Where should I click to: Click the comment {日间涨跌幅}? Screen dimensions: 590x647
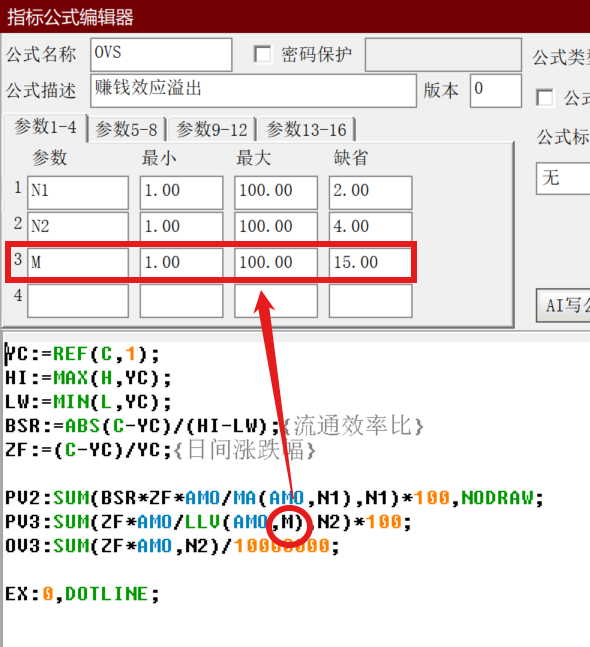245,450
